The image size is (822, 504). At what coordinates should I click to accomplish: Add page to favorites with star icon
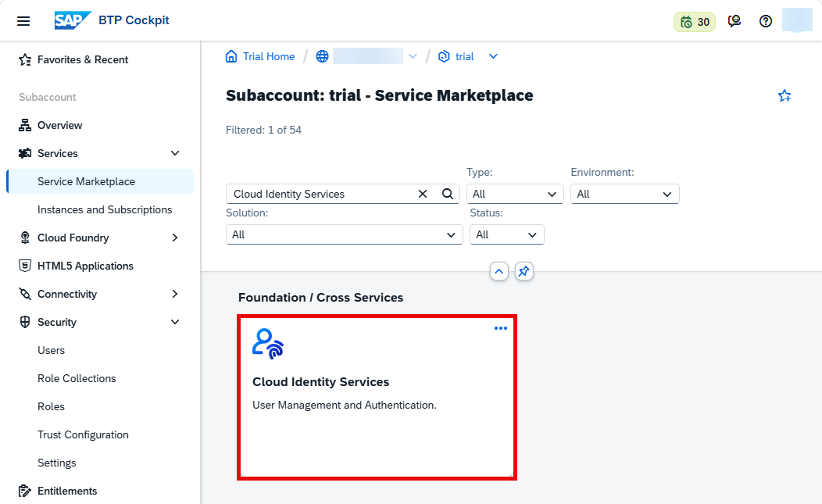pos(784,95)
